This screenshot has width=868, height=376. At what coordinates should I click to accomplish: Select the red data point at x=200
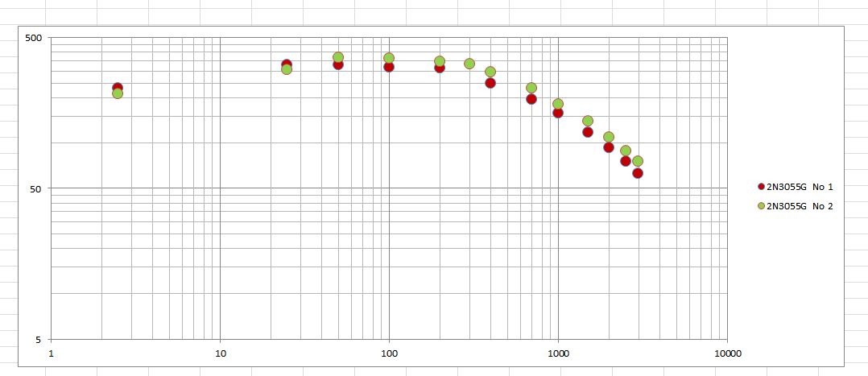[x=440, y=68]
